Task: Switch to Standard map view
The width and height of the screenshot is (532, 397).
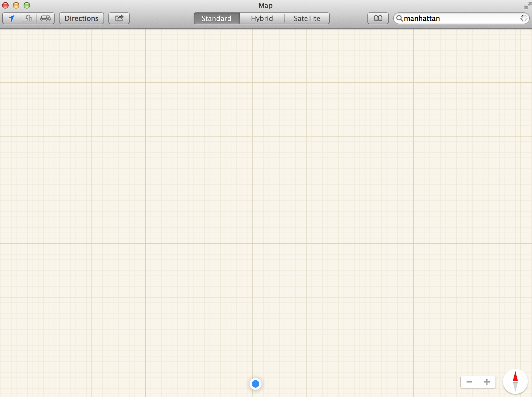Action: click(216, 18)
